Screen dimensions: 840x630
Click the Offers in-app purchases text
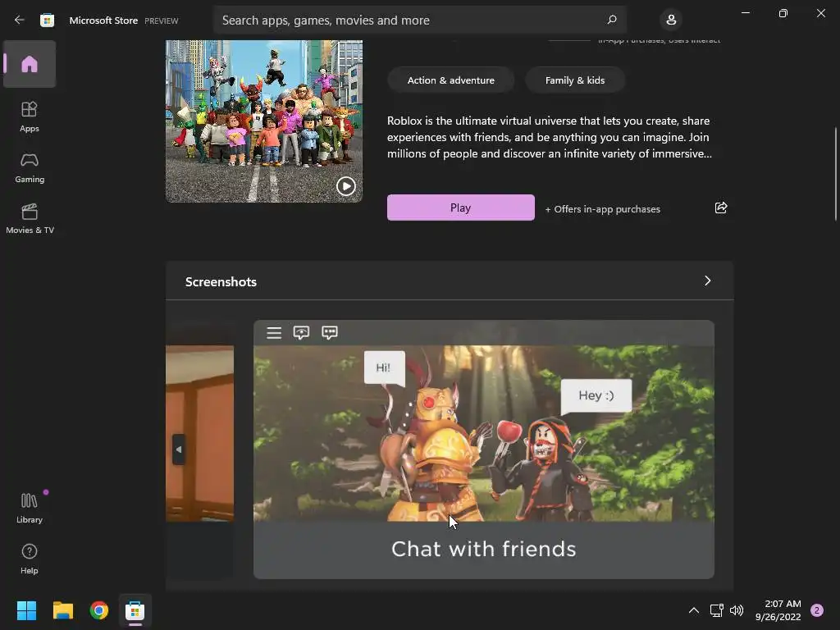pyautogui.click(x=603, y=209)
